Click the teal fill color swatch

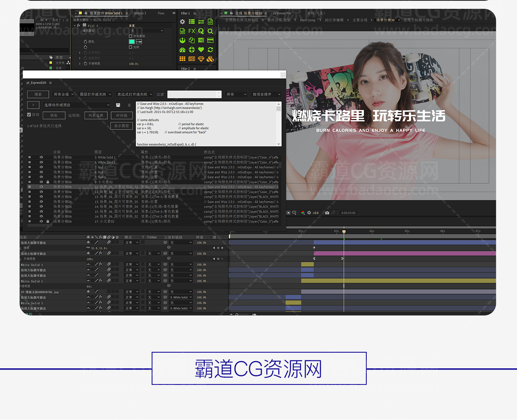(132, 42)
